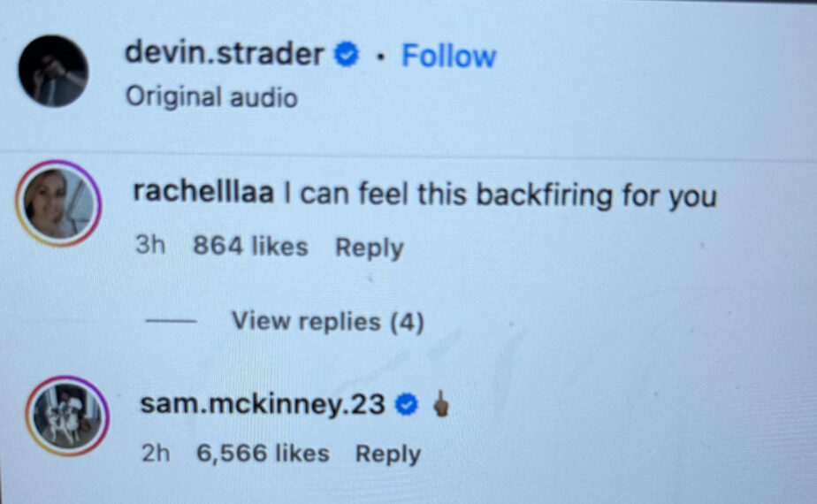Screen dimensions: 817x504
Task: Show who liked with 864 likes
Action: click(250, 246)
